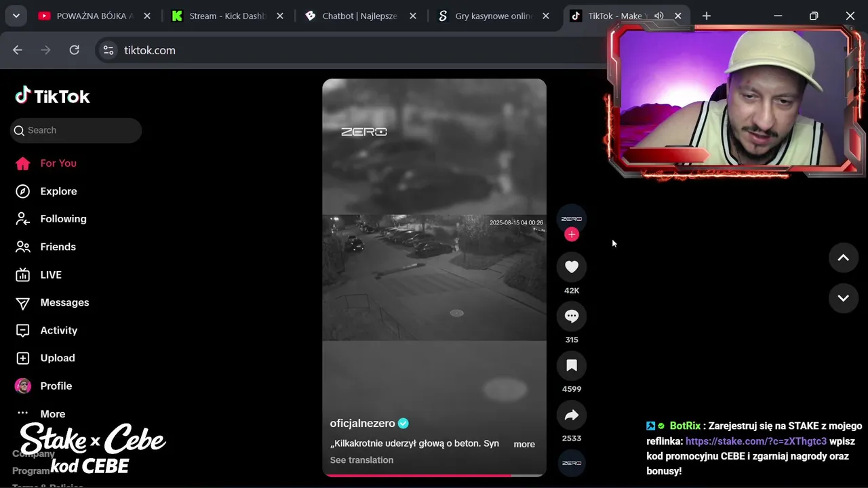The width and height of the screenshot is (868, 488).
Task: Click the BotRix username in chat
Action: point(685,426)
